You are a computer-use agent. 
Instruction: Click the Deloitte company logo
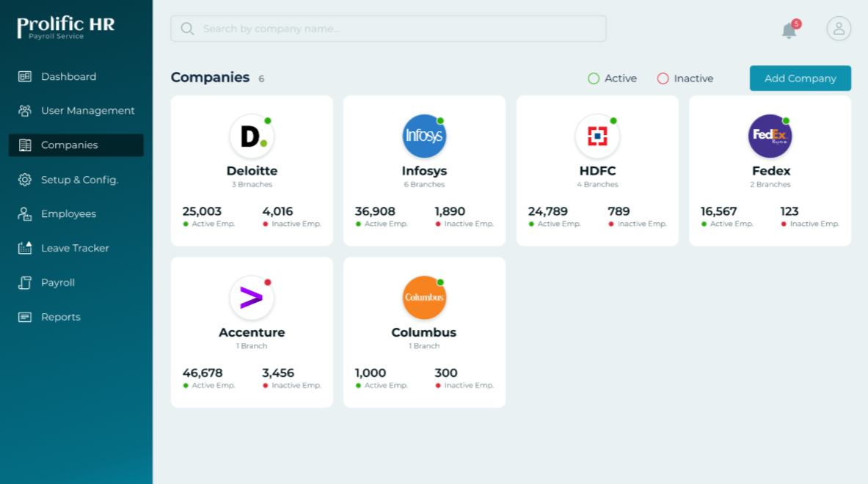click(252, 136)
